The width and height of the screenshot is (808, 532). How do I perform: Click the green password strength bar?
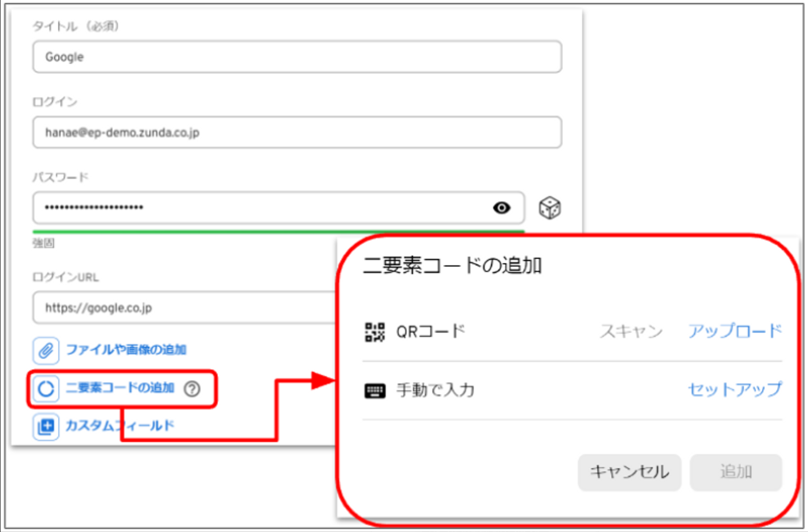(x=279, y=231)
